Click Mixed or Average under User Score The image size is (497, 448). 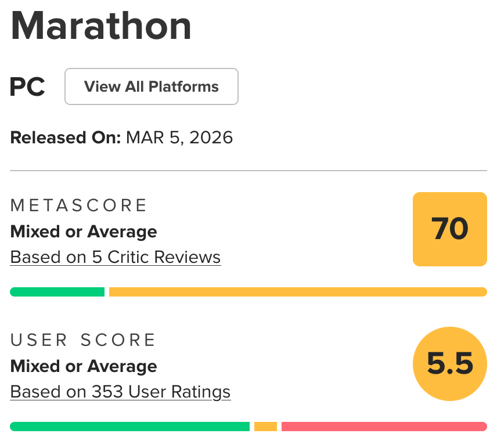coord(84,366)
